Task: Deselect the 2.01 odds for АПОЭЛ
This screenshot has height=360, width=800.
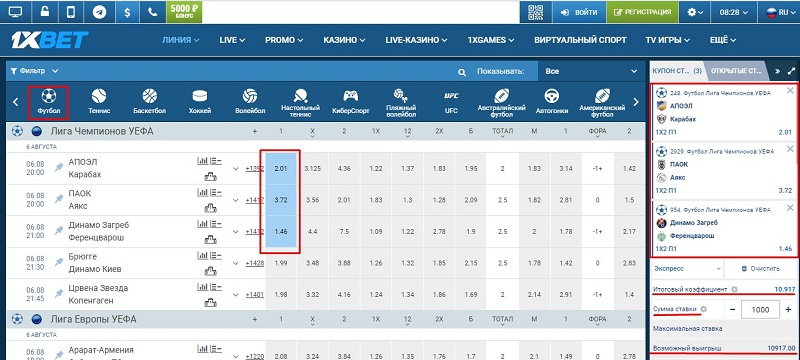Action: pyautogui.click(x=281, y=168)
